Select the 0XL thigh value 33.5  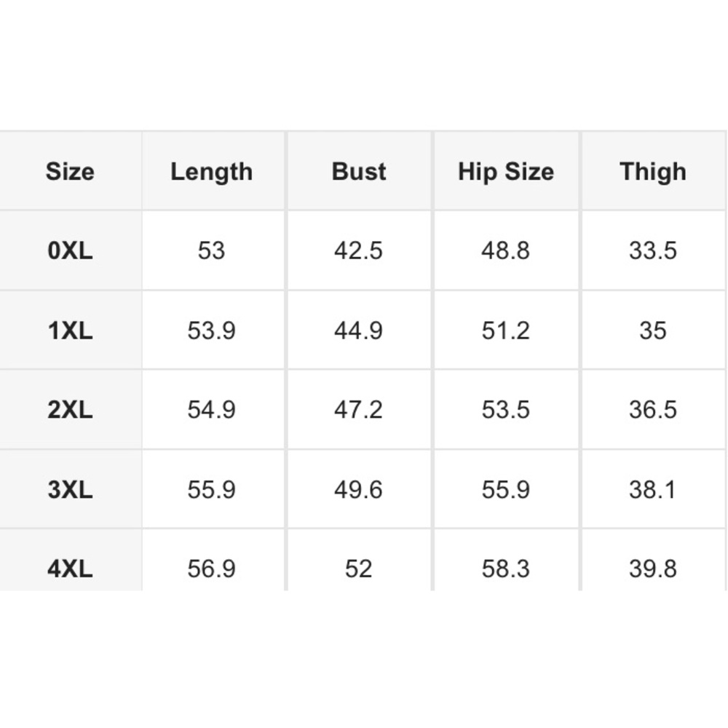pos(652,250)
